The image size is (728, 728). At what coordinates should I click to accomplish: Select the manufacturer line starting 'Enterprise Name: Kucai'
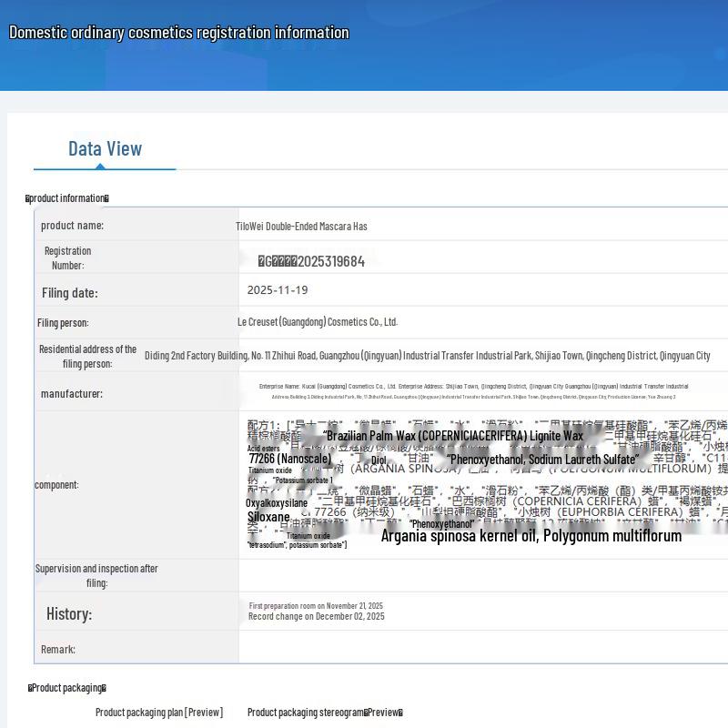point(473,386)
